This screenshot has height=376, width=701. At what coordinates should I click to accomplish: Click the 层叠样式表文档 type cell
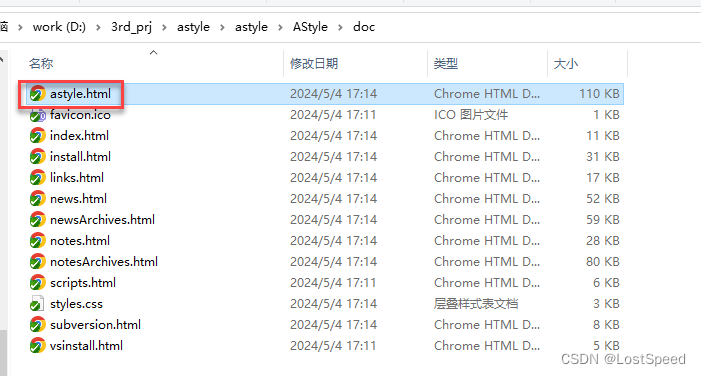(476, 304)
